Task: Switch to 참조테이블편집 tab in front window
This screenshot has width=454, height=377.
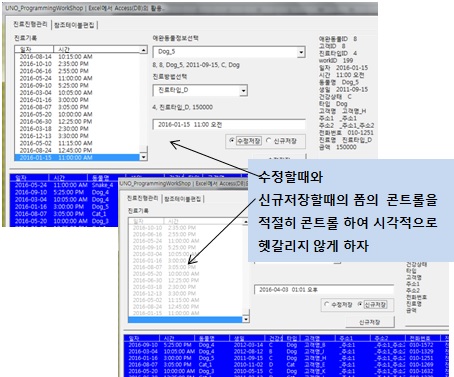Action: (x=183, y=199)
